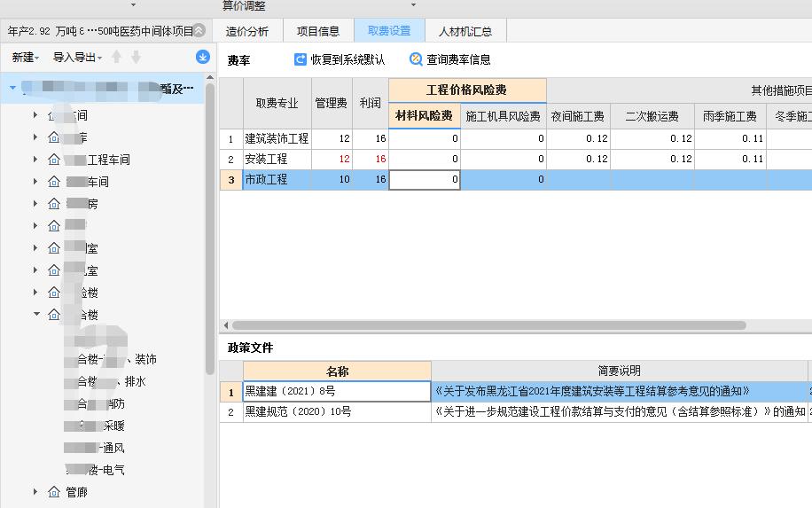Click the 雨季施工费 column header
812x508 pixels.
click(x=730, y=116)
